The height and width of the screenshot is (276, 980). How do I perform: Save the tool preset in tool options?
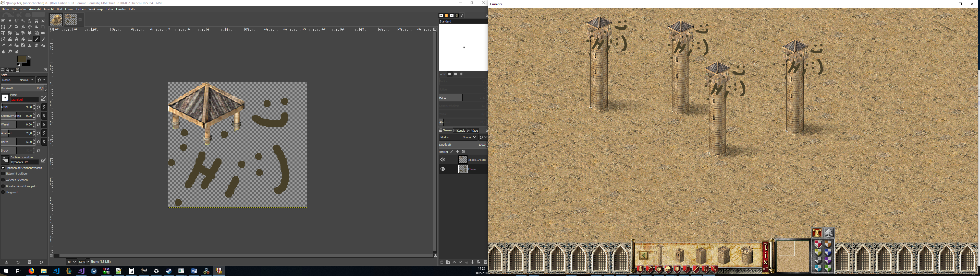click(6, 262)
